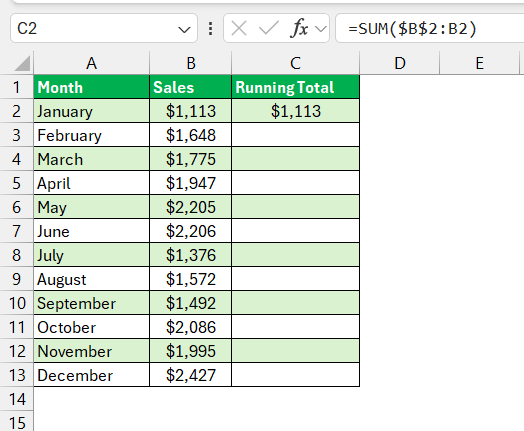This screenshot has width=524, height=431.
Task: Click January sales cell $1,113 in column B
Action: pyautogui.click(x=190, y=111)
